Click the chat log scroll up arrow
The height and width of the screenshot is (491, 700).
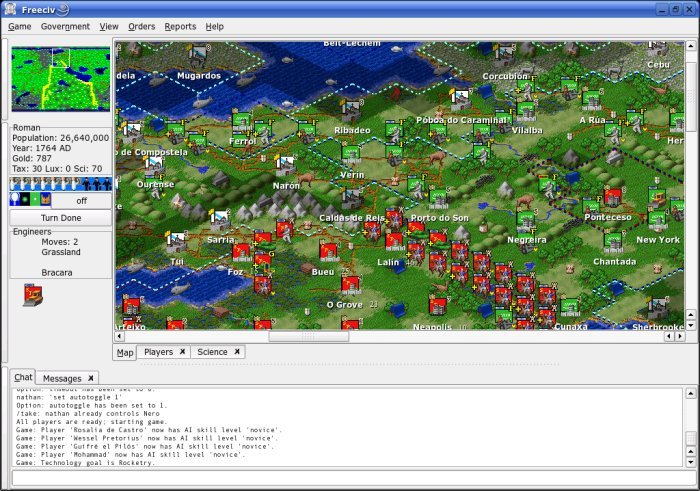691,393
